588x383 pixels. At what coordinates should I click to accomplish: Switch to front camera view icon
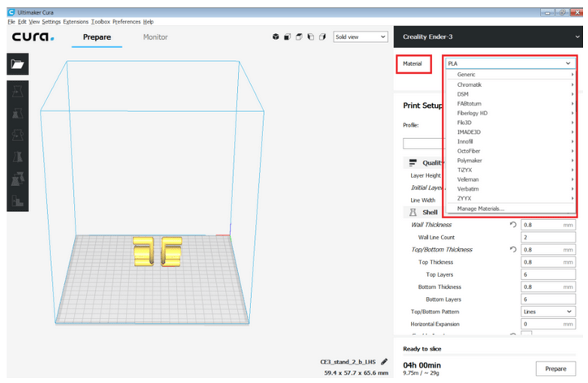[288, 37]
